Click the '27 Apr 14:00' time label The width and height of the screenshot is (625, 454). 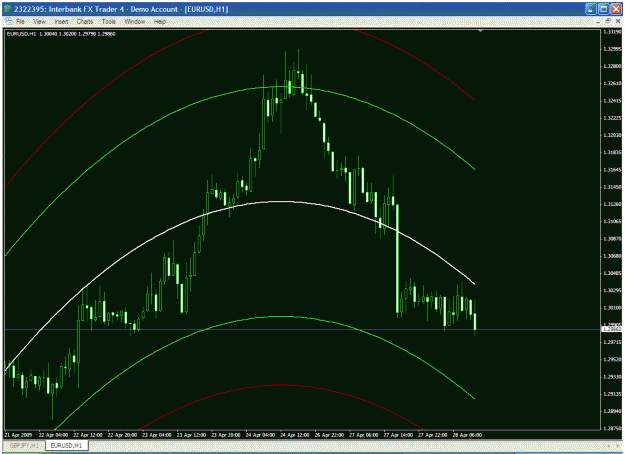(398, 435)
